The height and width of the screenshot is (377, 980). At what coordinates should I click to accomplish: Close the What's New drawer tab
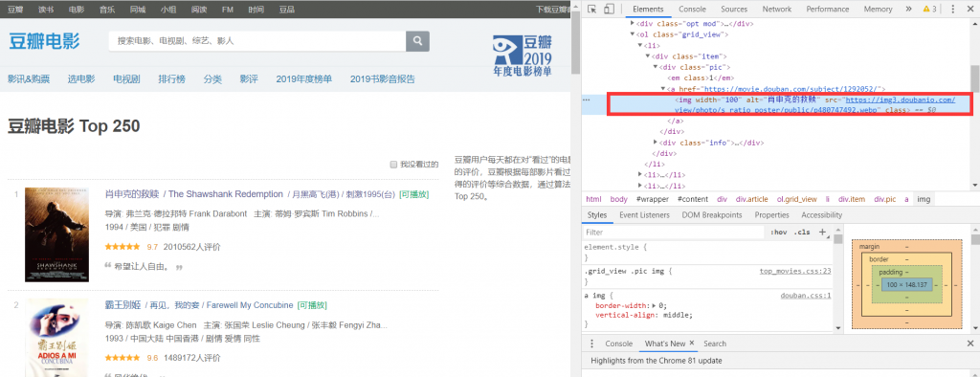[692, 344]
